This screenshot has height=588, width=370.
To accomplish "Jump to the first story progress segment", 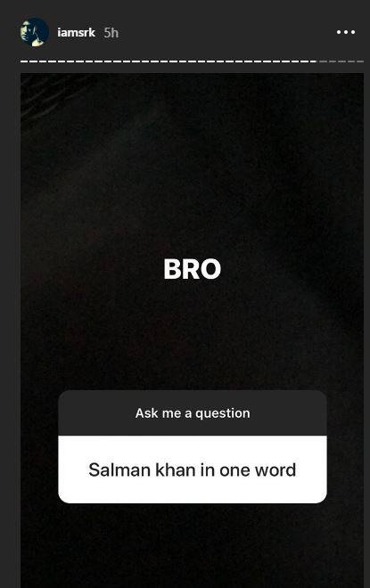I will click(24, 61).
